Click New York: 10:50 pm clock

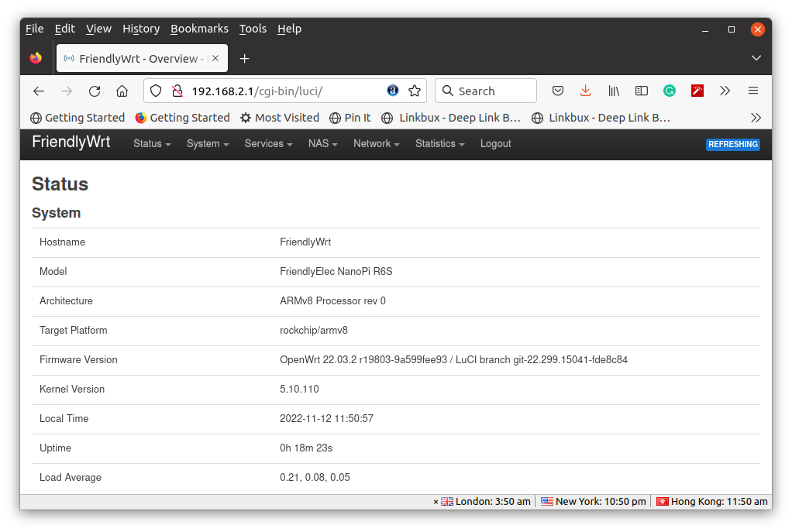point(594,502)
